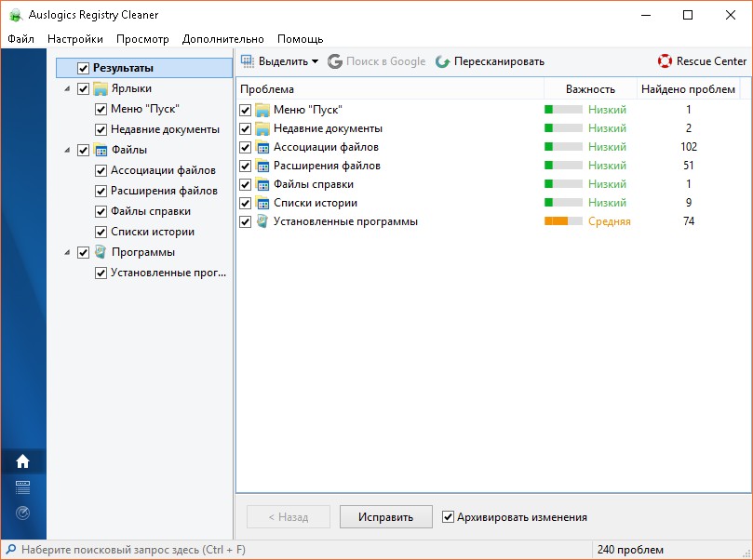Click the gauge icon in the sidebar
753x560 pixels.
tap(22, 513)
